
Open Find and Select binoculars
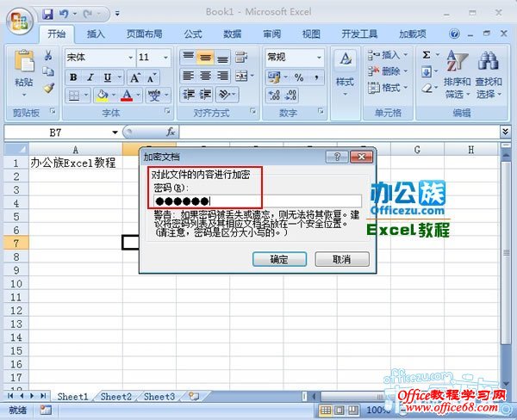point(489,75)
